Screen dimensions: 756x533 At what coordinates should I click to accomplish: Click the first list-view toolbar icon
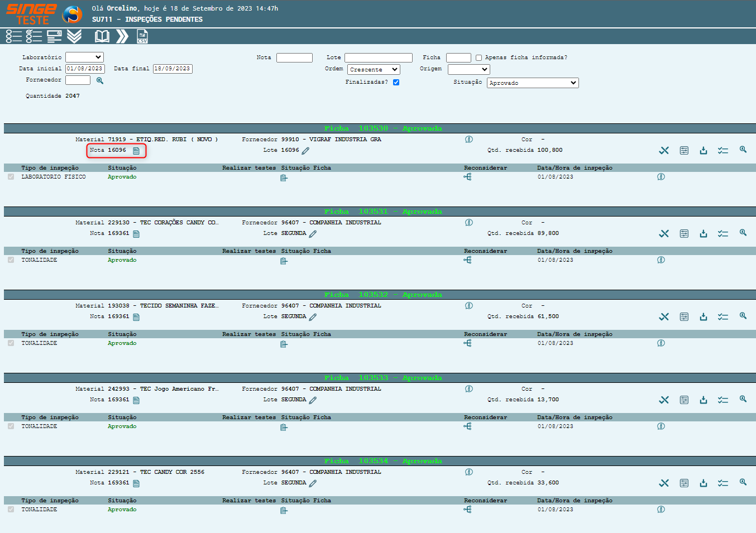tap(14, 37)
